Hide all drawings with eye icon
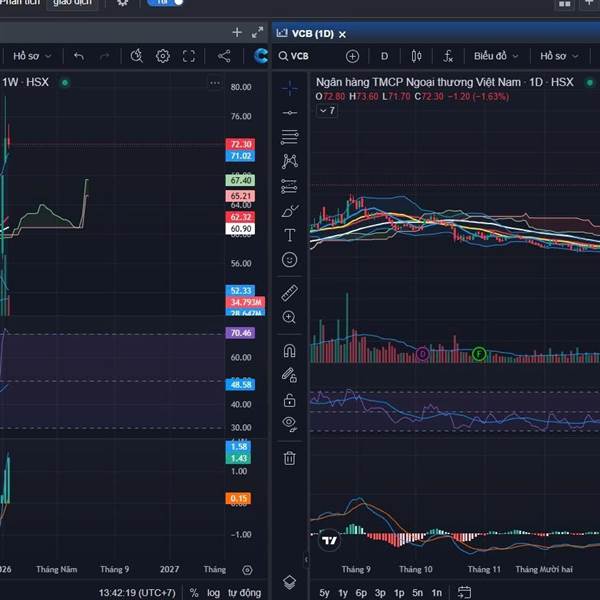Image resolution: width=600 pixels, height=600 pixels. (x=289, y=424)
